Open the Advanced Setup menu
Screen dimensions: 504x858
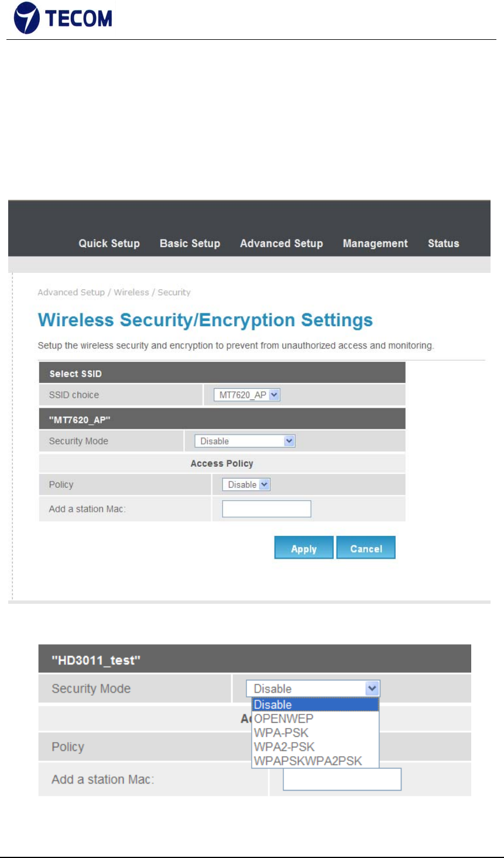pyautogui.click(x=282, y=243)
